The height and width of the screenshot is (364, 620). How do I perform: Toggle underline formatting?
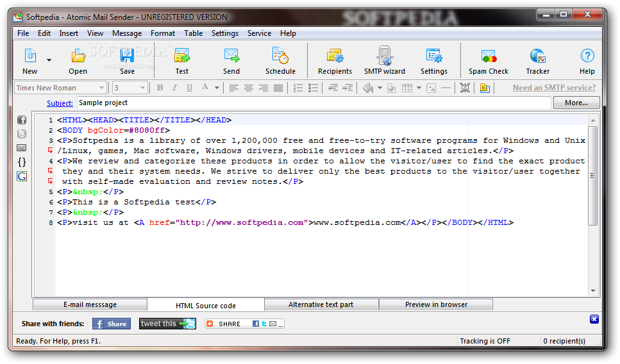click(189, 88)
